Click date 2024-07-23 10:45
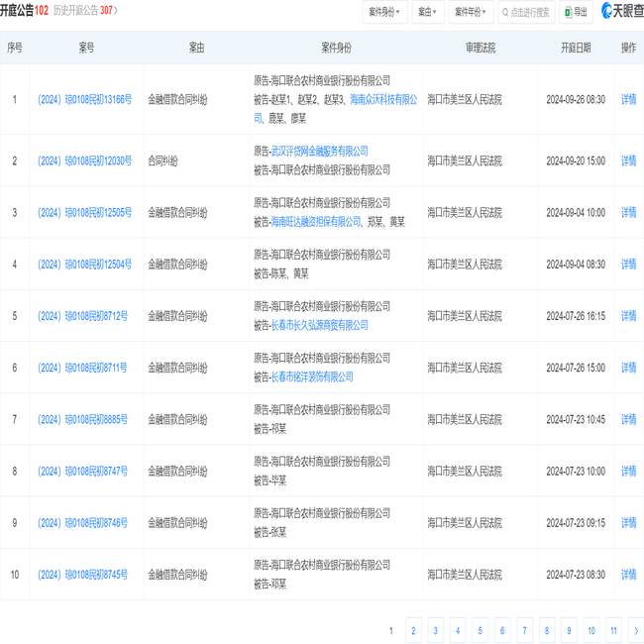Viewport: 644px width, 644px height. coord(576,419)
